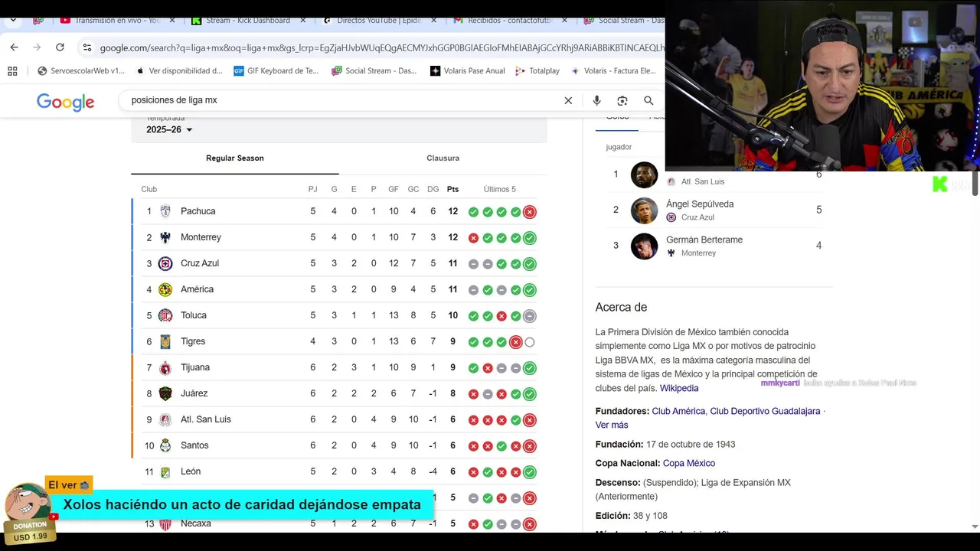Click the Google logo
Image resolution: width=980 pixels, height=551 pixels.
coord(65,102)
